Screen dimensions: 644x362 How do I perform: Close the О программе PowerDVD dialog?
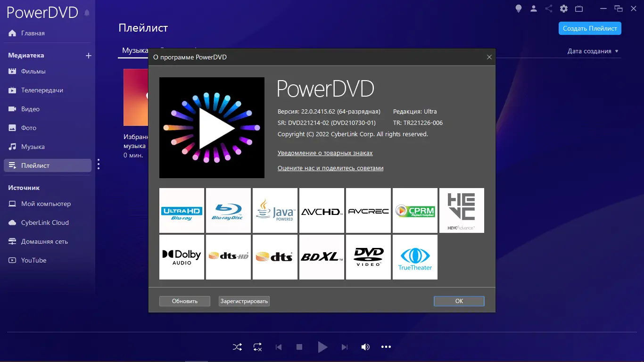coord(489,57)
